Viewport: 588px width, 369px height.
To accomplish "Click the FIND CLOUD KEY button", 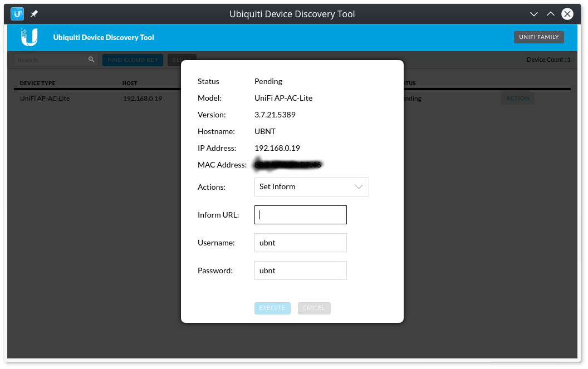I will (133, 60).
